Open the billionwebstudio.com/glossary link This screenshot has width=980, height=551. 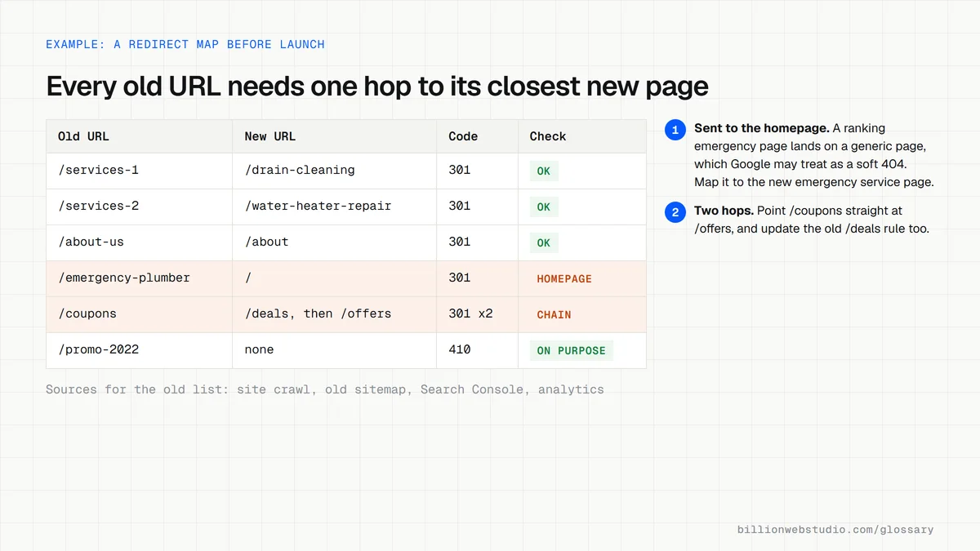pyautogui.click(x=835, y=530)
